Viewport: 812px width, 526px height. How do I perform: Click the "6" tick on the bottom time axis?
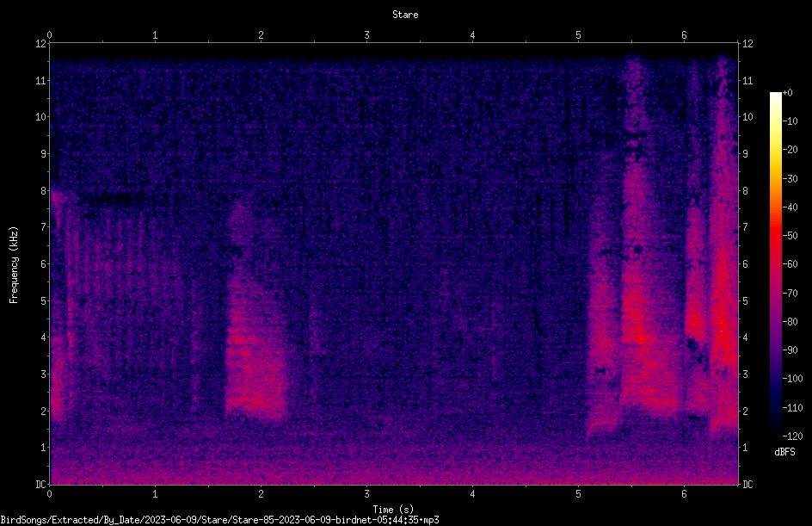(684, 494)
